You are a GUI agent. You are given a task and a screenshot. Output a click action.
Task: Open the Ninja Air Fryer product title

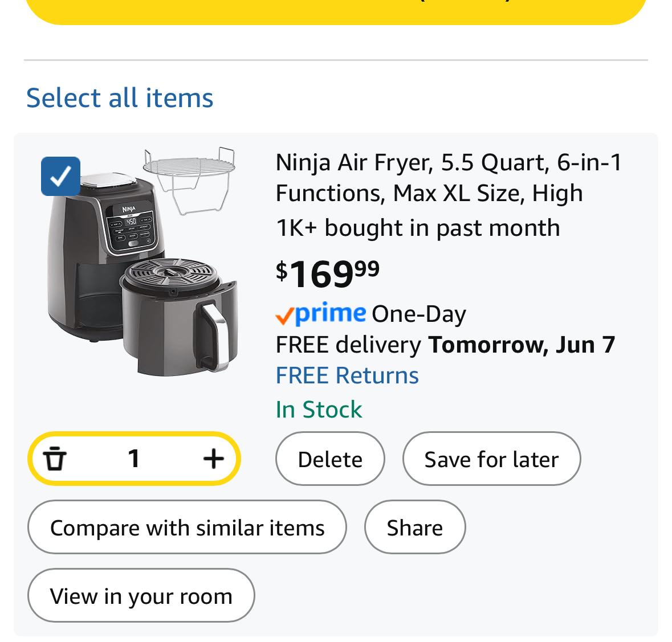click(449, 178)
